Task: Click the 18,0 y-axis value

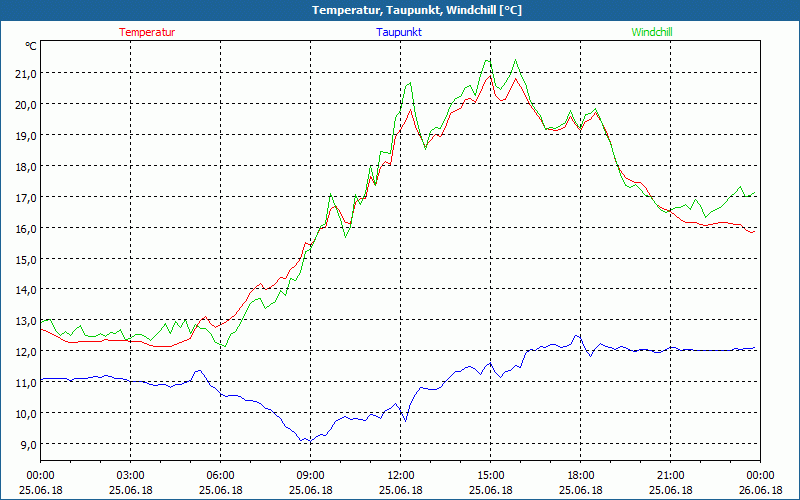Action: point(26,166)
